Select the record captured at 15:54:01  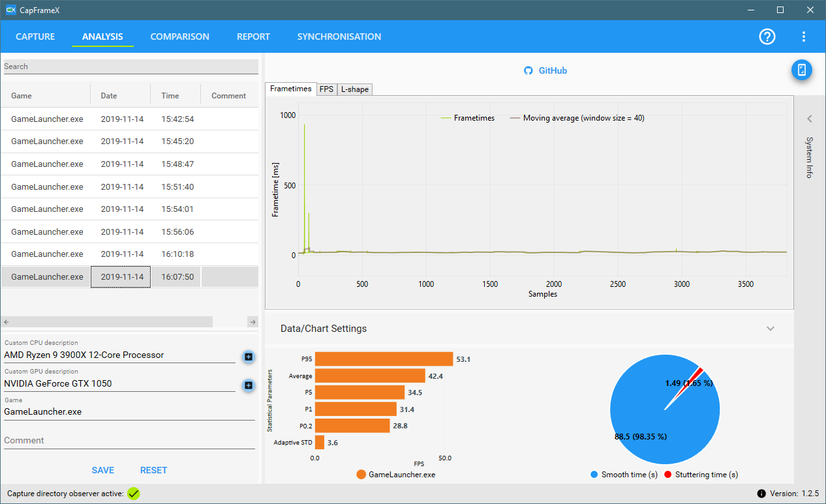click(x=130, y=209)
